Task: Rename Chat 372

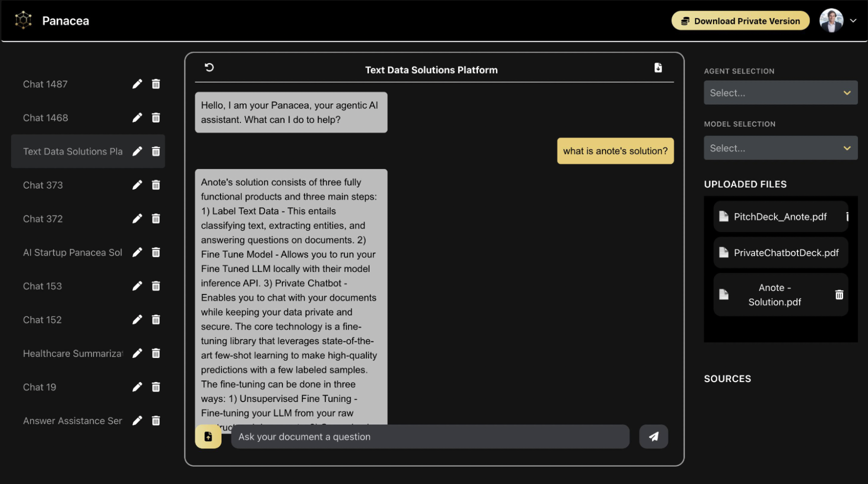Action: (x=137, y=218)
